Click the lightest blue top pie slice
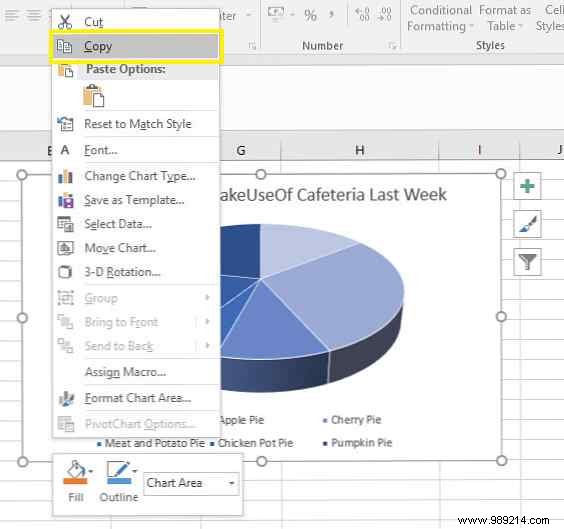The height and width of the screenshot is (529, 564). point(299,248)
